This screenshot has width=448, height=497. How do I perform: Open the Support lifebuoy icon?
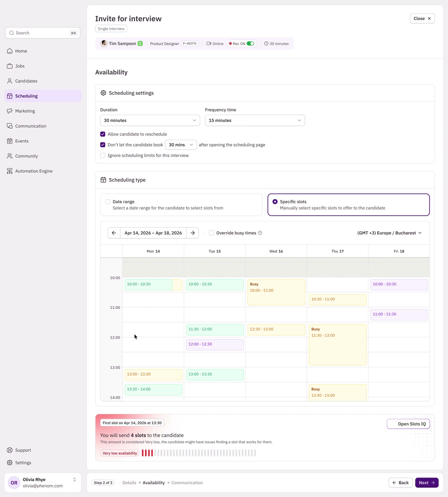coord(10,450)
